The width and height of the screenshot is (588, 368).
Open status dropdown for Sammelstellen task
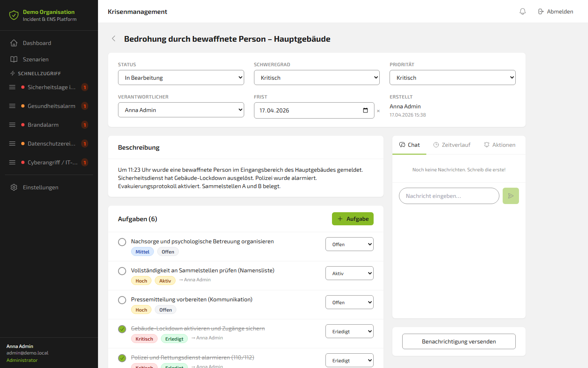tap(350, 273)
